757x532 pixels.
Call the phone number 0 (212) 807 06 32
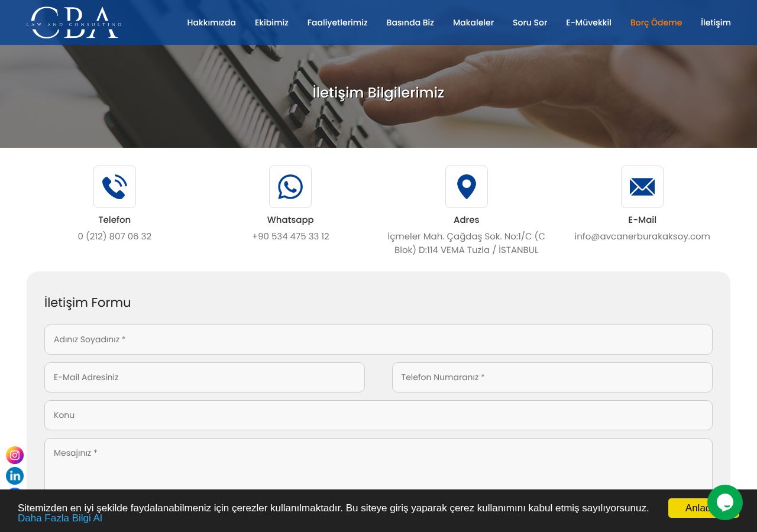(115, 236)
